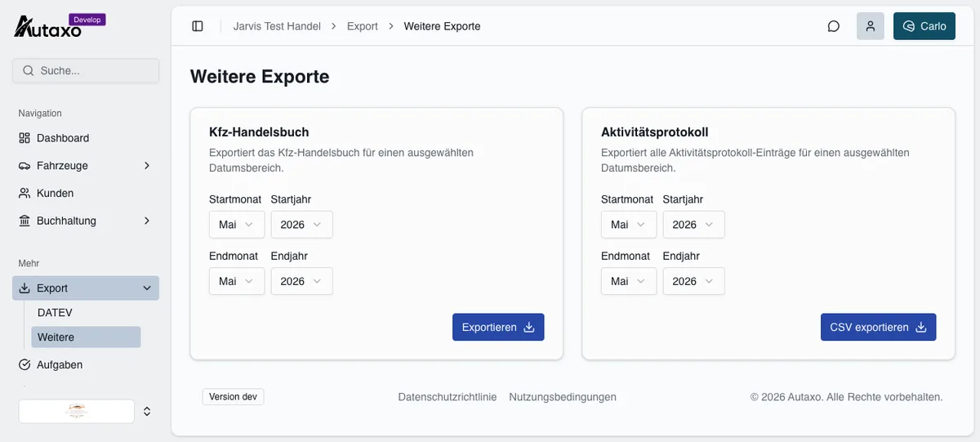Click the Version dev badge
The height and width of the screenshot is (442, 980).
(234, 397)
